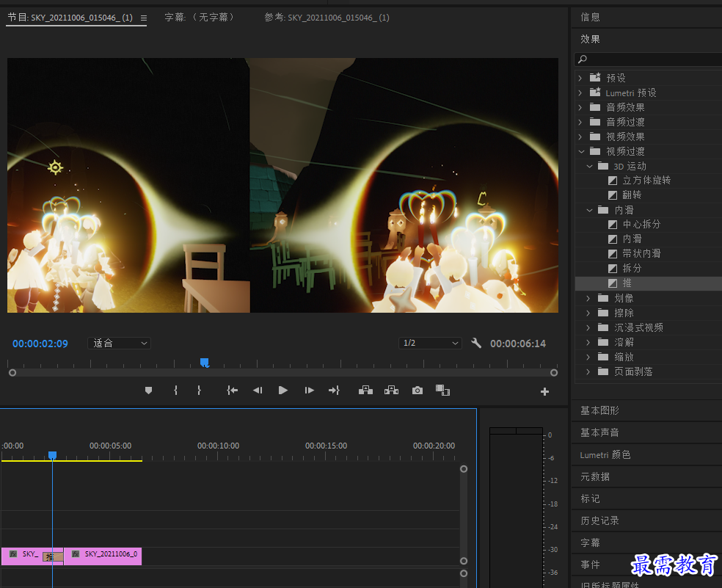Click the right zoom scroll bar handle
Screen dimensions: 722x588
tap(554, 373)
